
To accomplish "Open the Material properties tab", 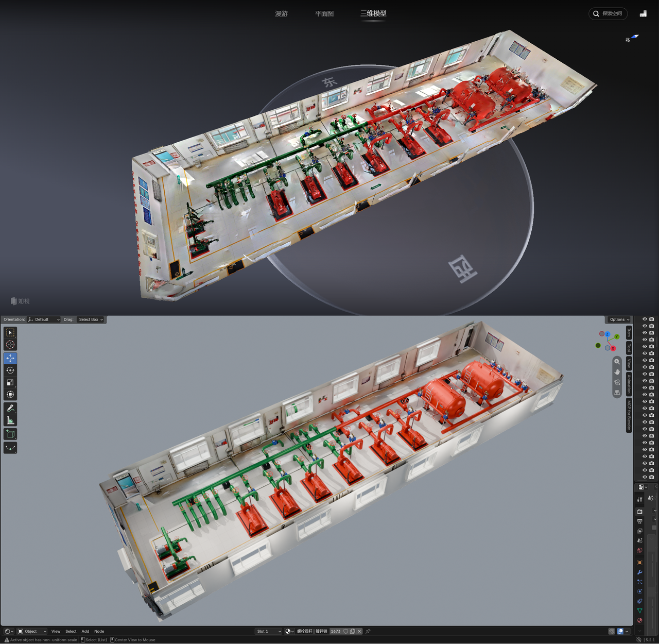I will tap(640, 620).
